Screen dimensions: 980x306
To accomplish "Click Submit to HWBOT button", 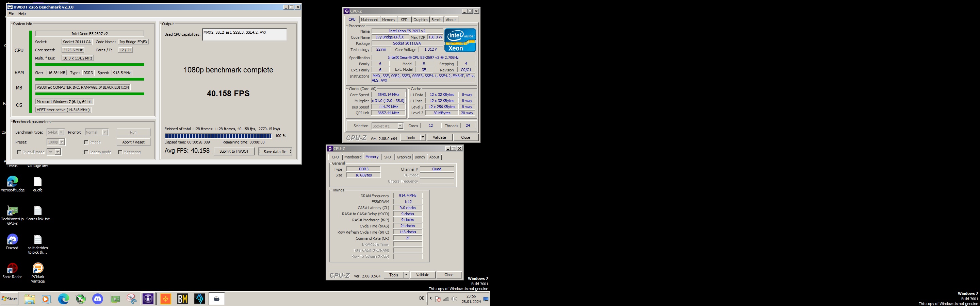I will [234, 151].
